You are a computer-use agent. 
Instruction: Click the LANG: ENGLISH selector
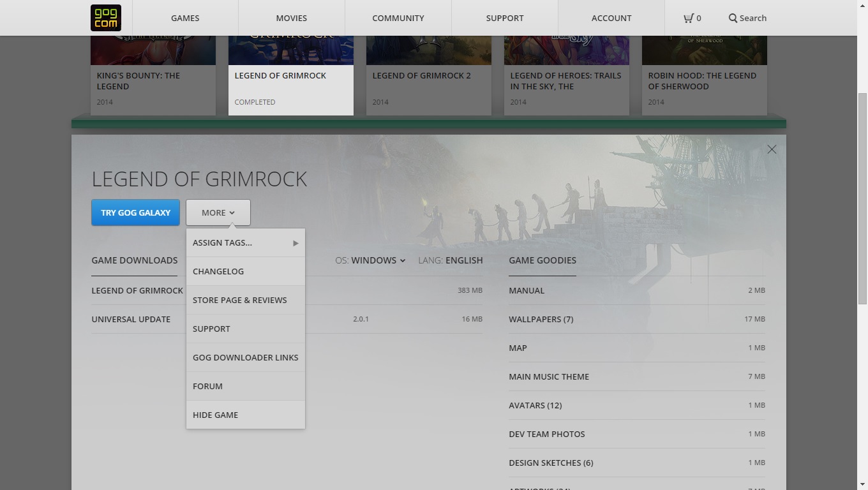451,260
